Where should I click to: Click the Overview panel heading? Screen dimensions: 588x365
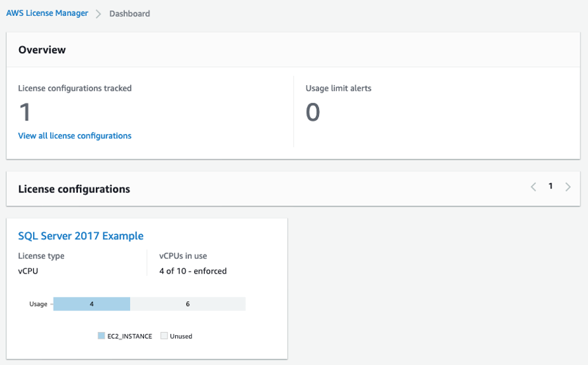pos(42,50)
